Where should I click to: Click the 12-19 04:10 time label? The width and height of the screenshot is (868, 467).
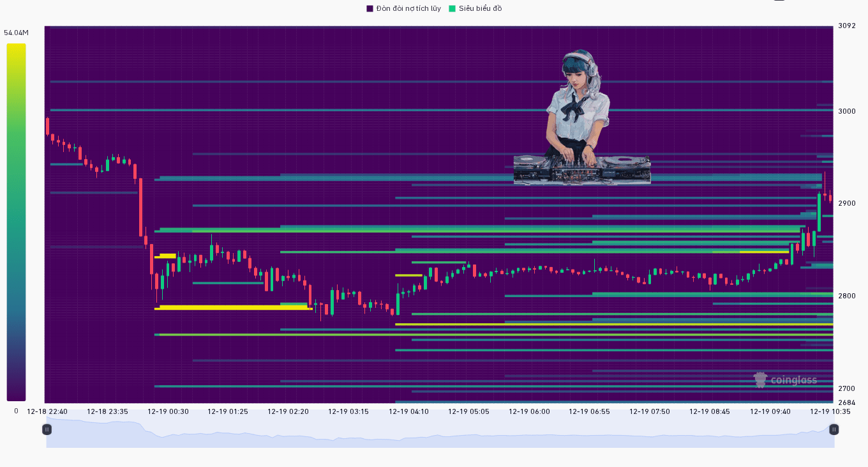pos(408,411)
